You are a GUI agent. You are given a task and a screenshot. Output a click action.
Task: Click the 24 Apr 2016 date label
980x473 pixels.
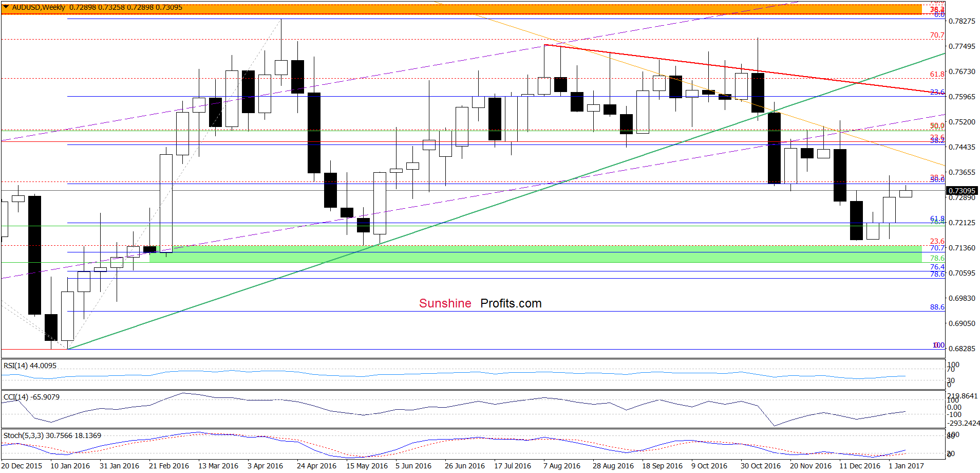point(316,466)
